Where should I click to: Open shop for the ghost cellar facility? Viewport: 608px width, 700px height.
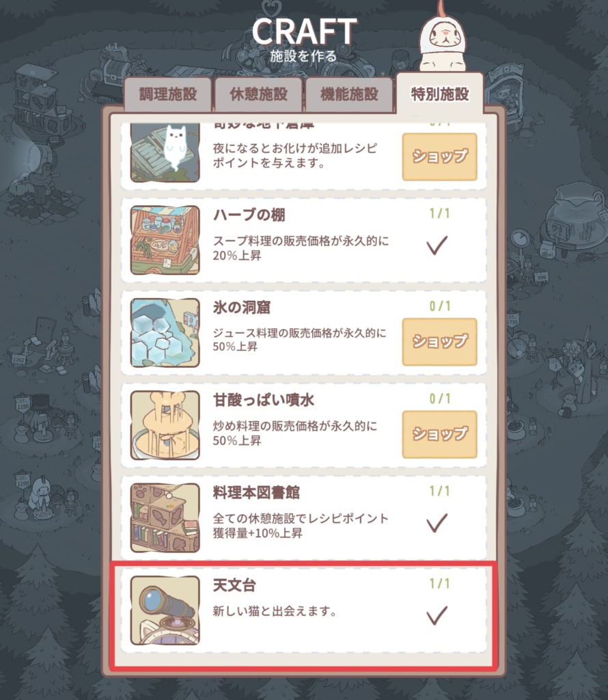(x=439, y=157)
